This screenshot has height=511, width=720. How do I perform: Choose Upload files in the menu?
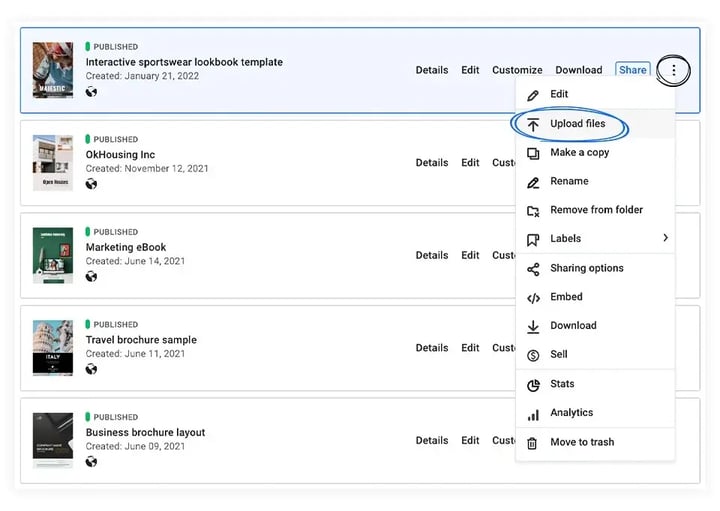[595, 124]
